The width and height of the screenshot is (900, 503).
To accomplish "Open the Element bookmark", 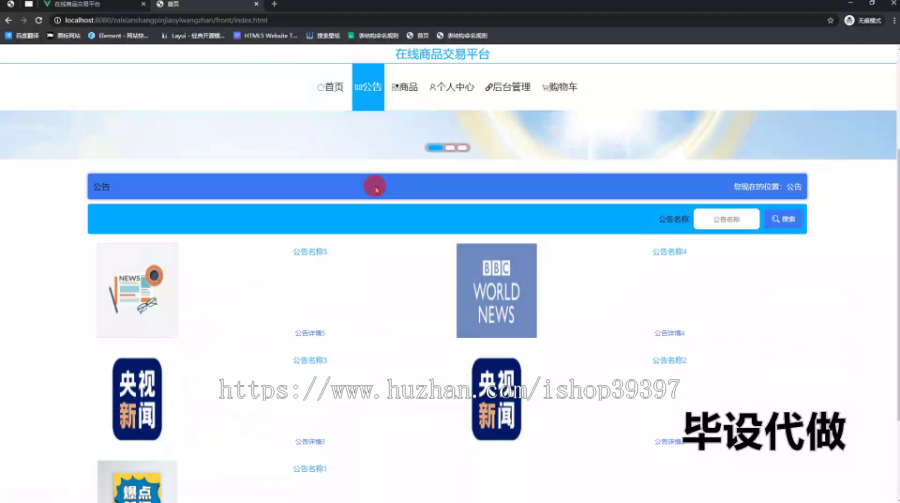I will point(118,36).
